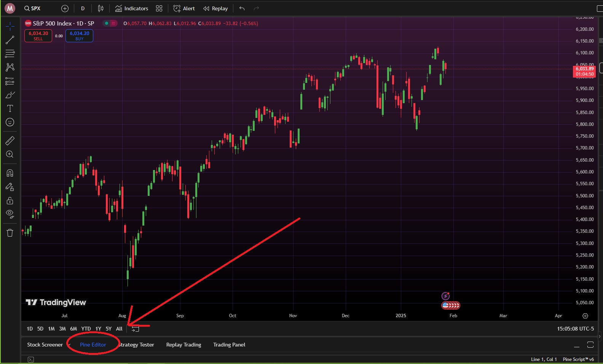Select the ruler measure tool
Image resolution: width=603 pixels, height=364 pixels.
(x=10, y=141)
